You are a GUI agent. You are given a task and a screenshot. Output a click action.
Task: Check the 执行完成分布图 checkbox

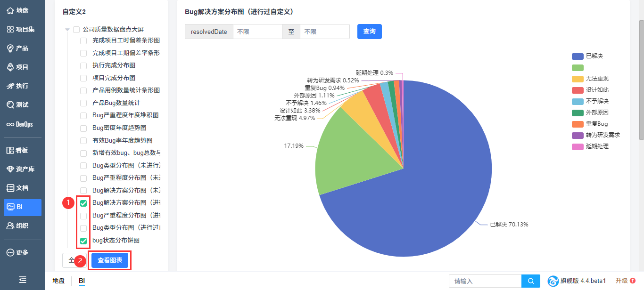[83, 65]
